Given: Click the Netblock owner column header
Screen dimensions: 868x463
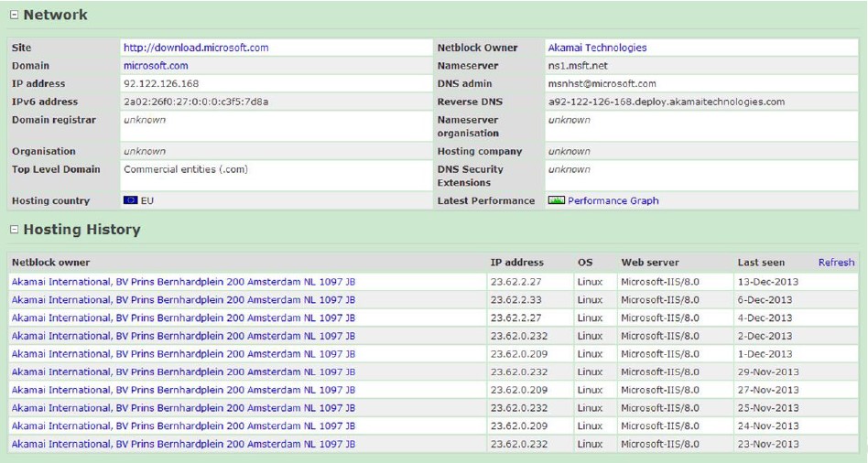Looking at the screenshot, I should pyautogui.click(x=51, y=263).
